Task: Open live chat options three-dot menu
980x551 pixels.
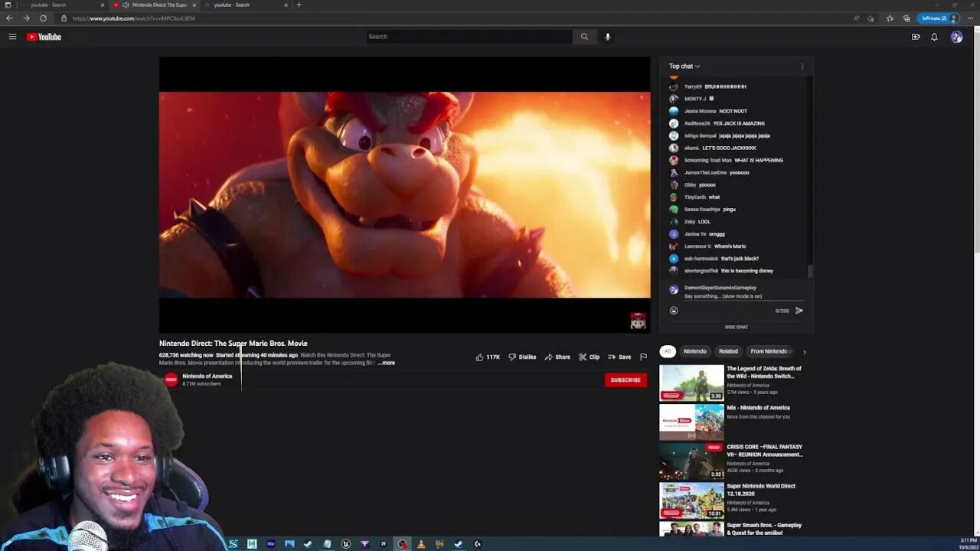Action: pos(802,67)
